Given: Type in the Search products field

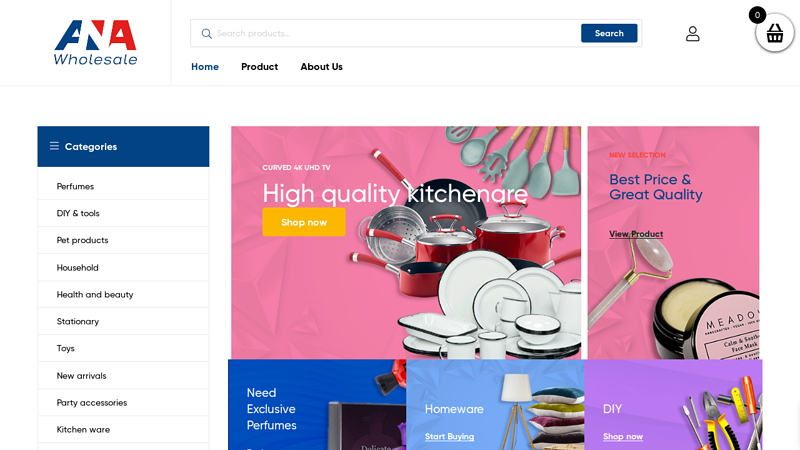Looking at the screenshot, I should pos(390,33).
